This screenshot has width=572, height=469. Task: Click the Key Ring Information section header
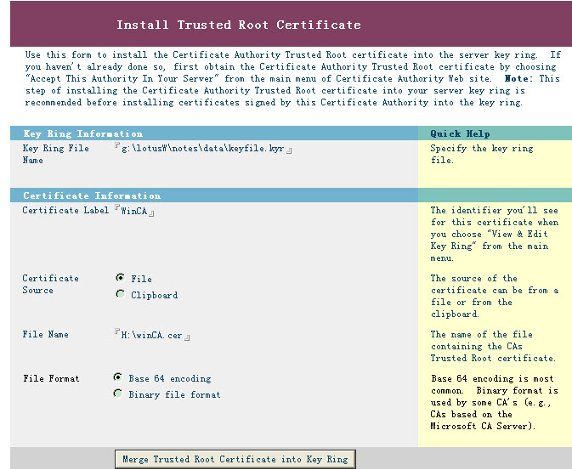(83, 134)
